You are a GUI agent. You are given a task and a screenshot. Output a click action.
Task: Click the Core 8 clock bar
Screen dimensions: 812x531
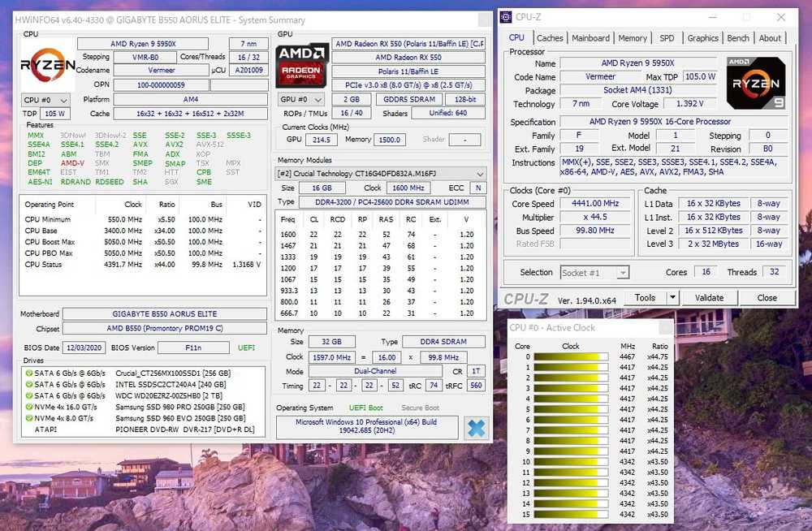click(x=571, y=441)
